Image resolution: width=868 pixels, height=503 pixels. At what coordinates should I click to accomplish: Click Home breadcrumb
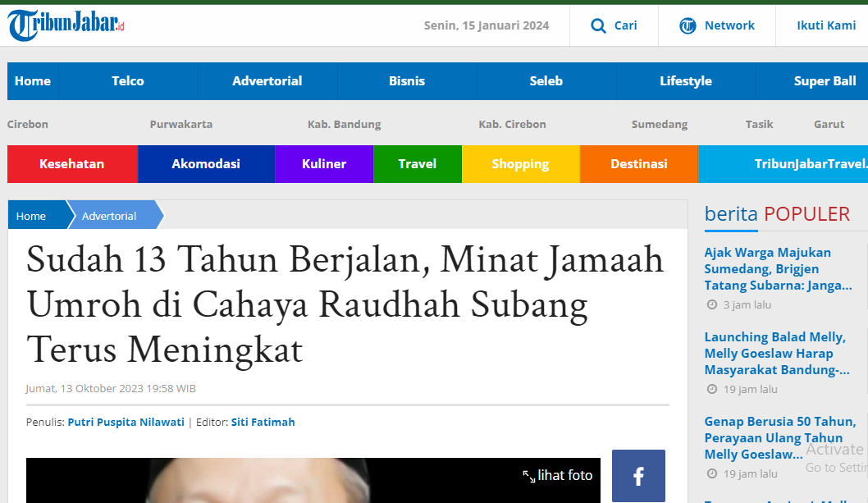[31, 216]
